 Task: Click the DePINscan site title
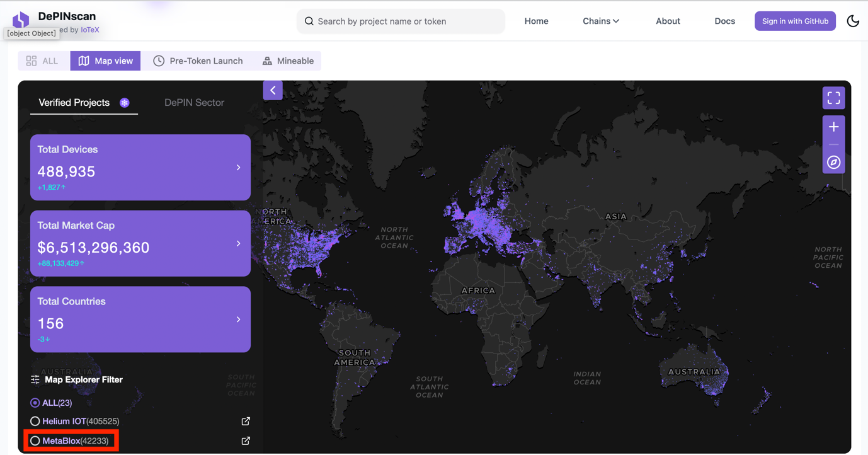tap(67, 16)
